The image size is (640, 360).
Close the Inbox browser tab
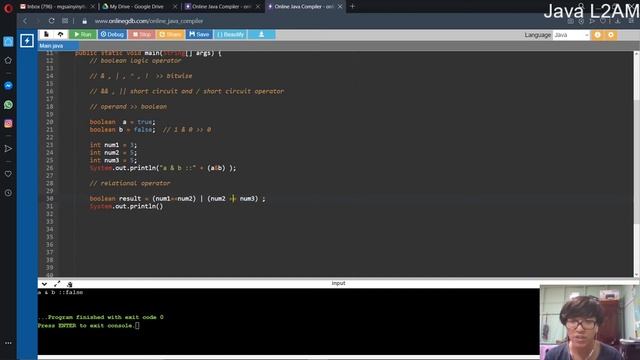(92, 7)
